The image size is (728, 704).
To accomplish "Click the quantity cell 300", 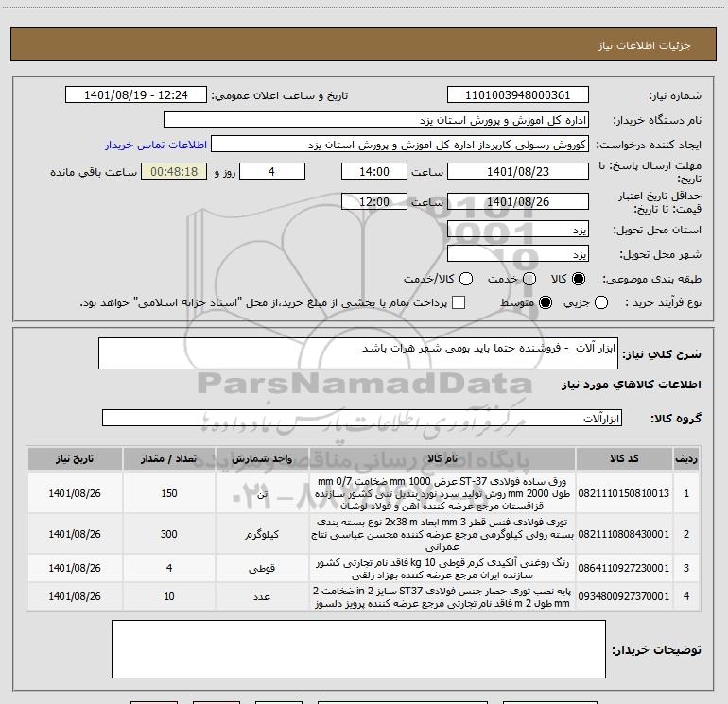I will (x=169, y=534).
